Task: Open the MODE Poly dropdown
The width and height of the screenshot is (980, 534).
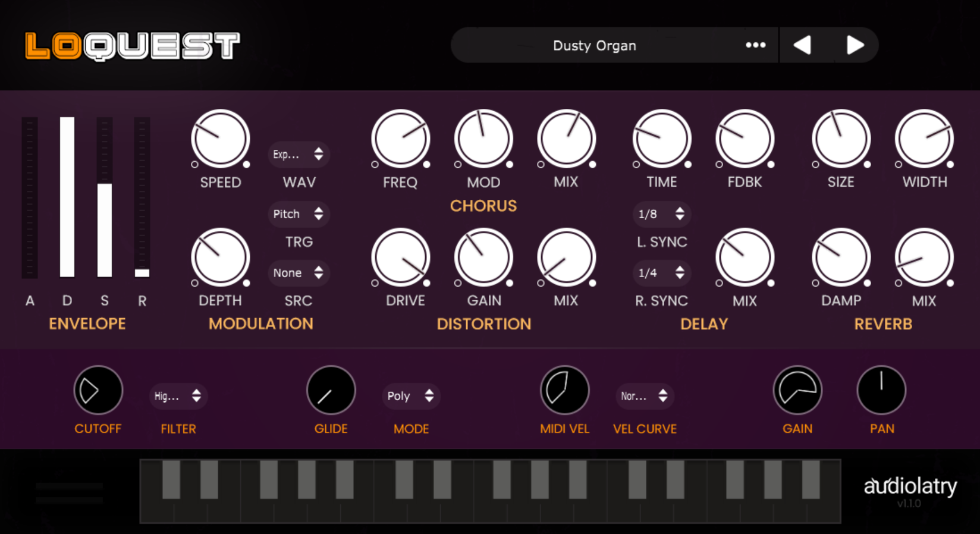Action: (x=411, y=396)
